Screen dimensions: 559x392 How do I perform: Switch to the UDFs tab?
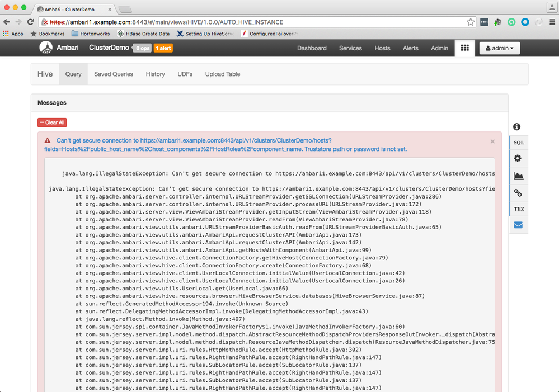185,74
